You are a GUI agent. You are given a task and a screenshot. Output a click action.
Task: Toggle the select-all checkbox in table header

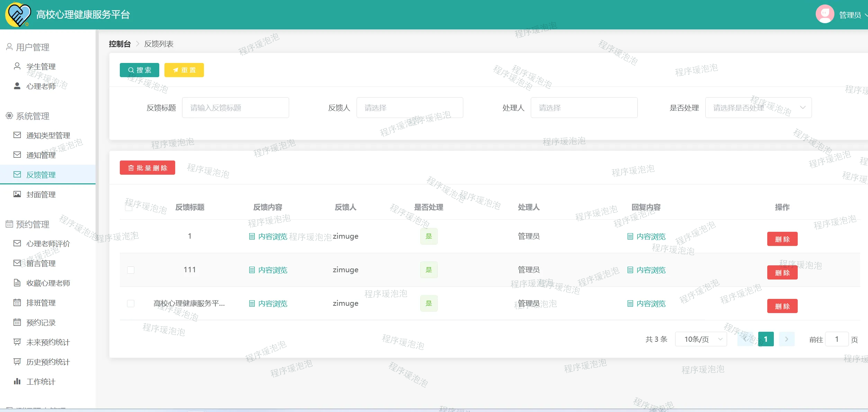pyautogui.click(x=128, y=208)
